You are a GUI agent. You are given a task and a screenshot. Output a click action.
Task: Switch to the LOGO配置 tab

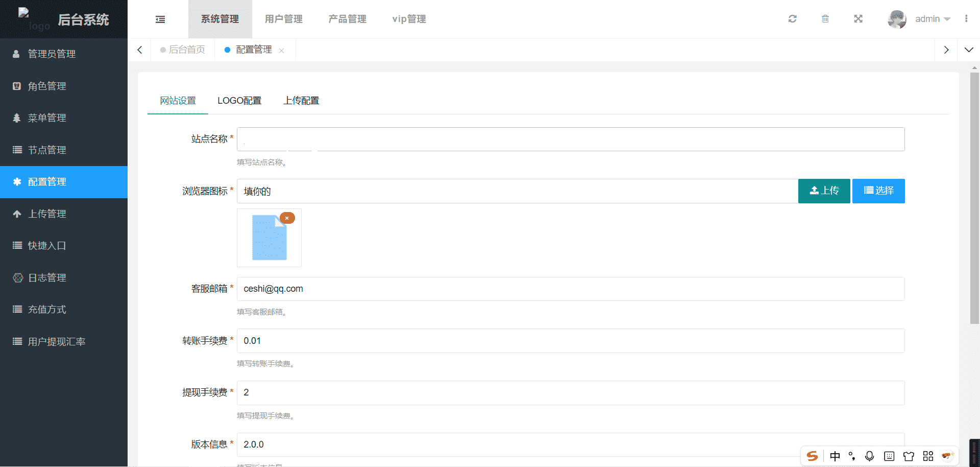coord(239,101)
